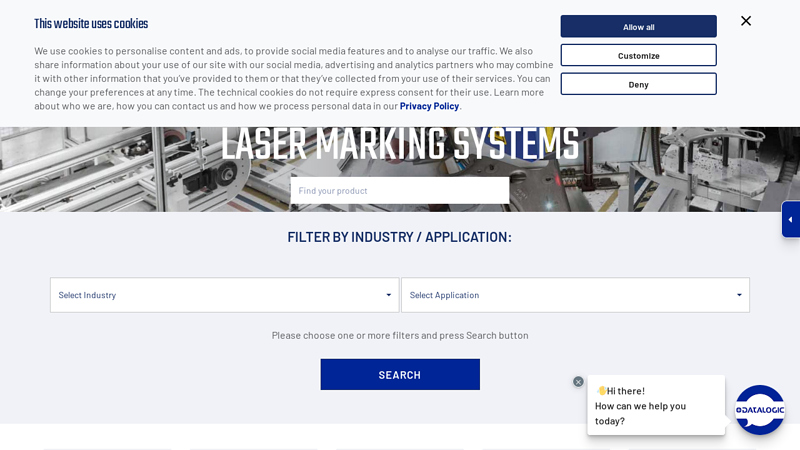Dismiss the chat greeting bubble
The image size is (800, 450).
pos(578,382)
